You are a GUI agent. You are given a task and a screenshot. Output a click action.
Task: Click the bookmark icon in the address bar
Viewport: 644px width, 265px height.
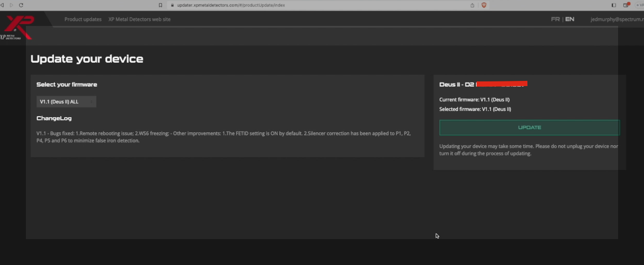(161, 5)
